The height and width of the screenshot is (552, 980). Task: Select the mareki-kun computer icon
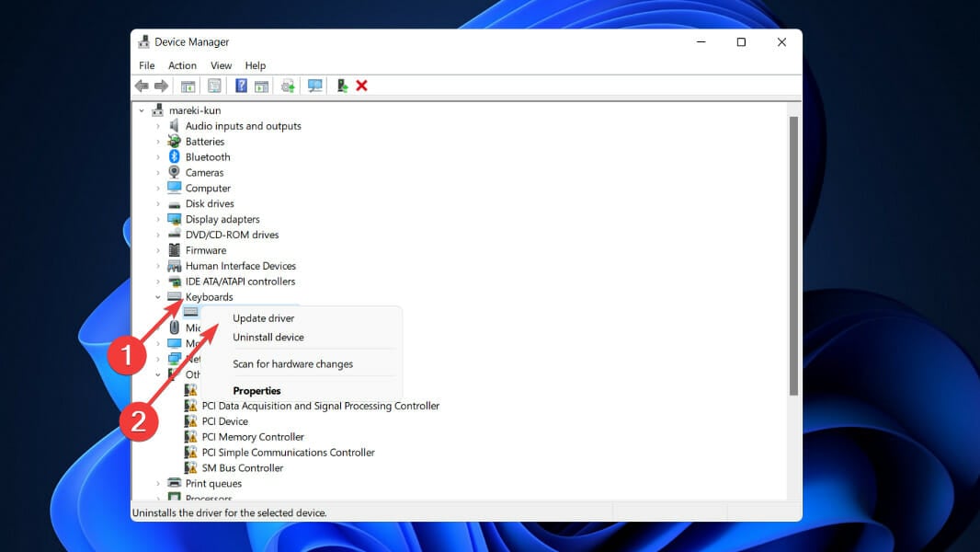[x=157, y=110]
